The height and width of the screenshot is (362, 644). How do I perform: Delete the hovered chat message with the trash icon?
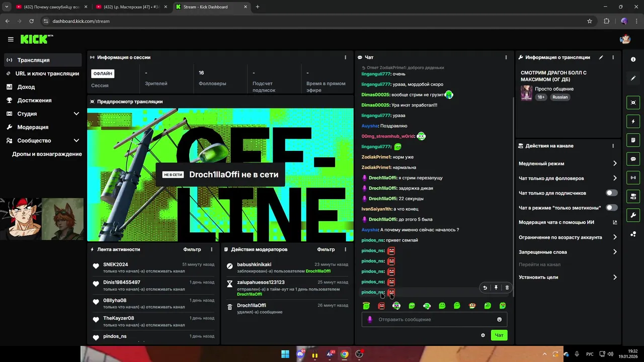[x=507, y=288]
